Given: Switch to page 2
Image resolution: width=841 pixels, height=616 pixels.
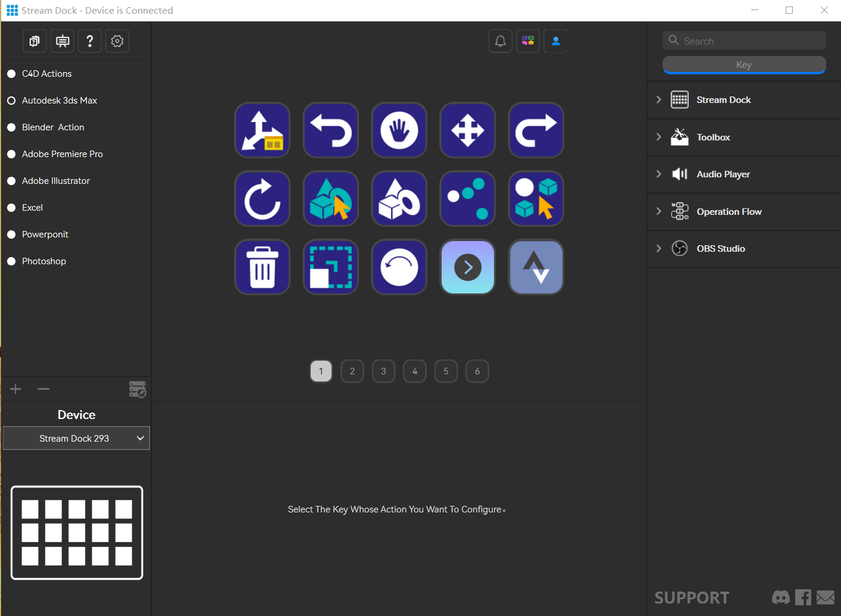Looking at the screenshot, I should [x=352, y=371].
